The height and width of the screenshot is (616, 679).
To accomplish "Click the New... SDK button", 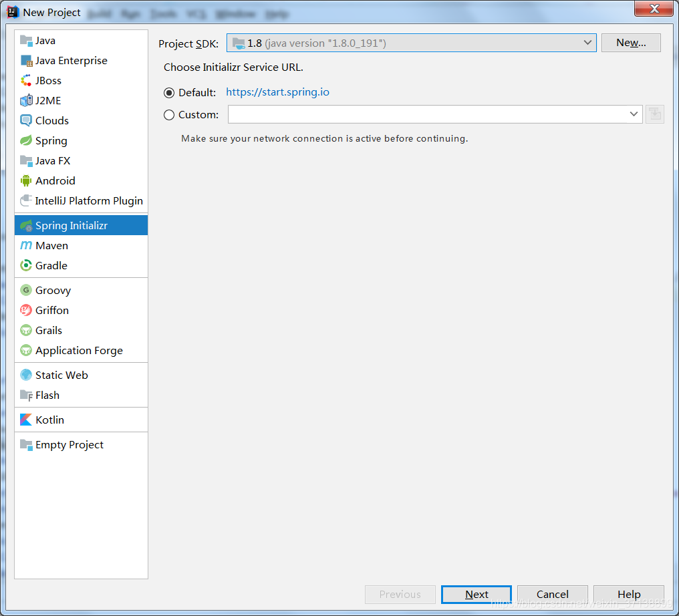I will tap(631, 43).
